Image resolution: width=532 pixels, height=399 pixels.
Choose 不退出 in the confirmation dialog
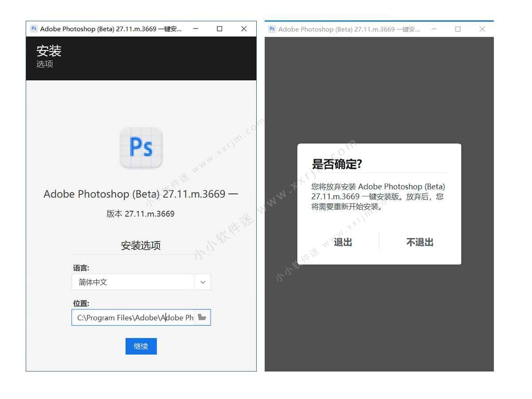[420, 242]
